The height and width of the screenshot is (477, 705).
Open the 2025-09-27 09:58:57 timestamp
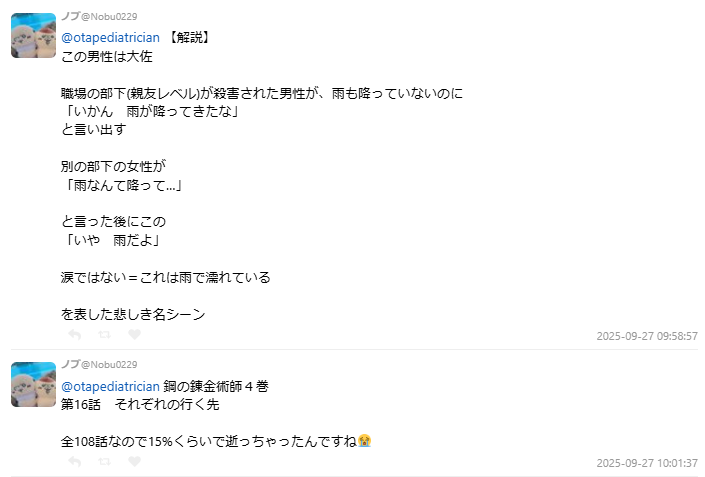pos(646,336)
